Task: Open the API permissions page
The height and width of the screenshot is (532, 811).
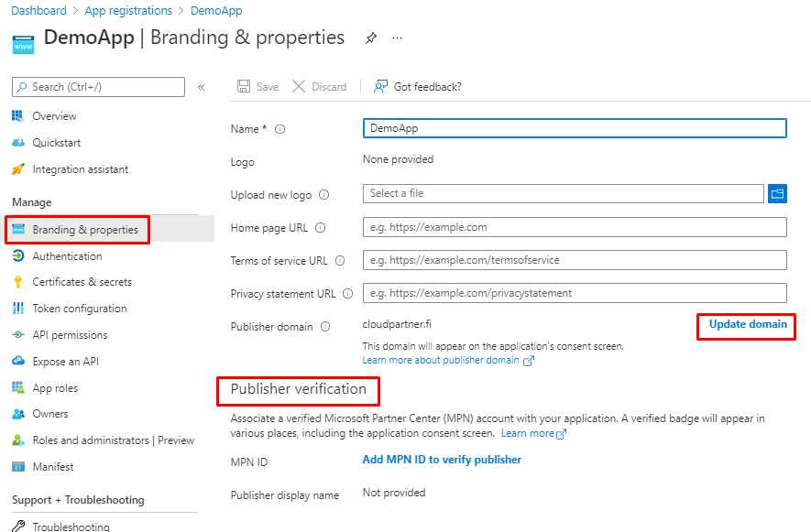Action: [x=70, y=335]
